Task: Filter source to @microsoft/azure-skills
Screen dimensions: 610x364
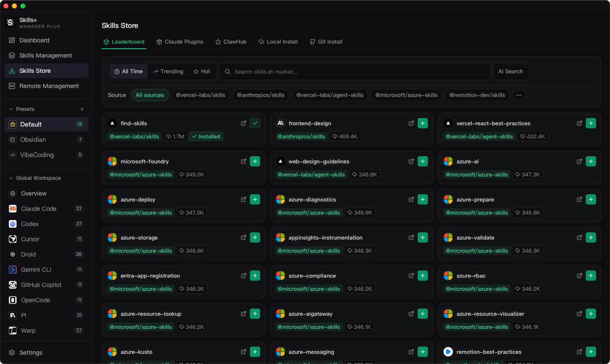Action: tap(407, 95)
